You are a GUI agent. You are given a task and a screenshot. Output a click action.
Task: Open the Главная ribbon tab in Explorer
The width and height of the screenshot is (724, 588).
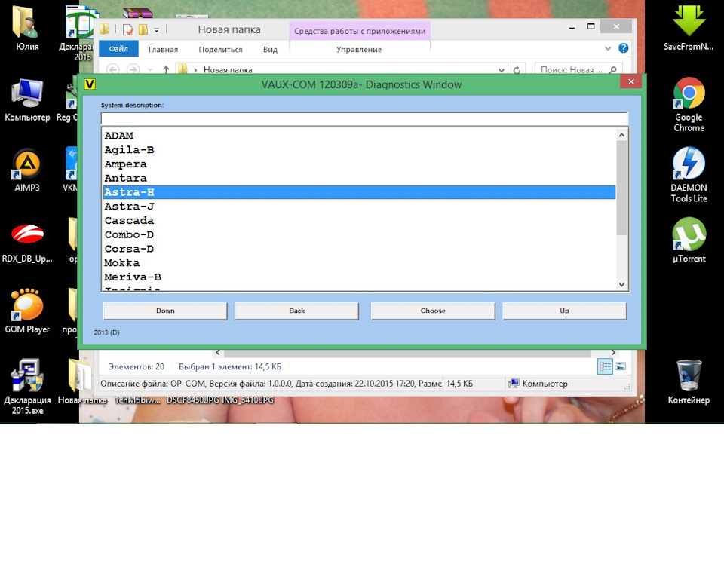[x=163, y=50]
